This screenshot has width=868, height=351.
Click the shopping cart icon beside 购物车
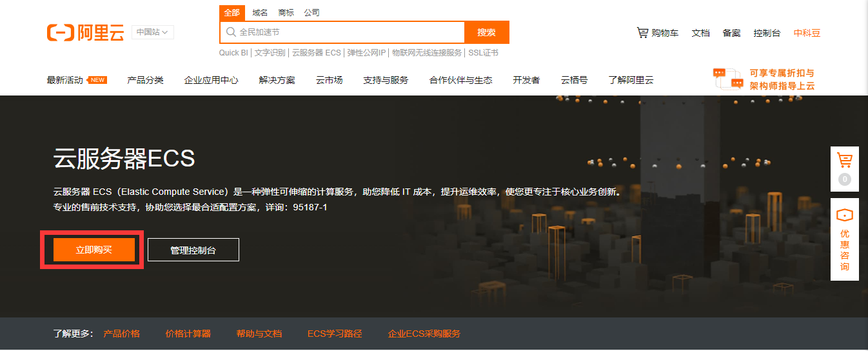pyautogui.click(x=642, y=32)
